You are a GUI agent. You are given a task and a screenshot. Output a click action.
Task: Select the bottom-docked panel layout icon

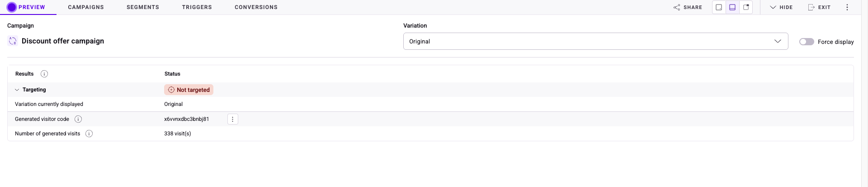pyautogui.click(x=732, y=7)
